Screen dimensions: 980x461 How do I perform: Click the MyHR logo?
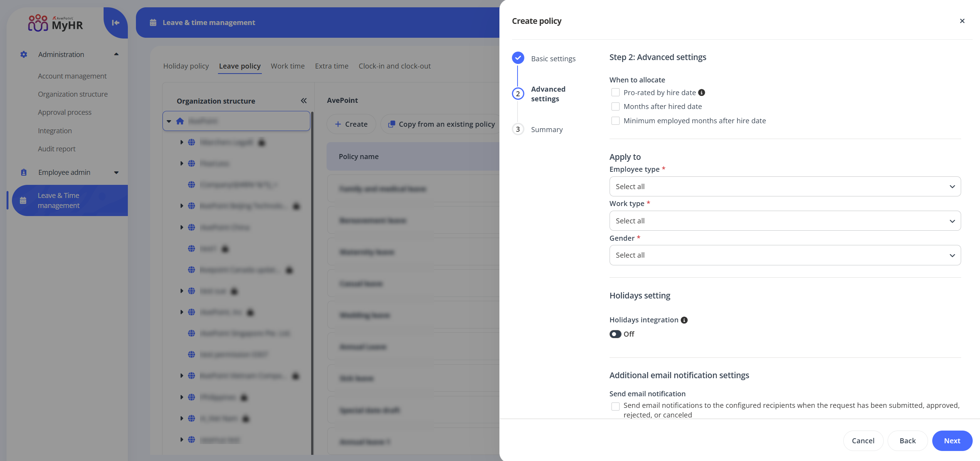coord(55,23)
